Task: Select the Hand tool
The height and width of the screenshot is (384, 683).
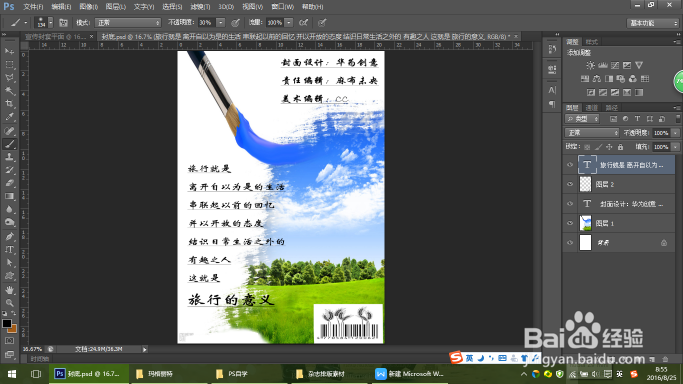Action: [9, 290]
